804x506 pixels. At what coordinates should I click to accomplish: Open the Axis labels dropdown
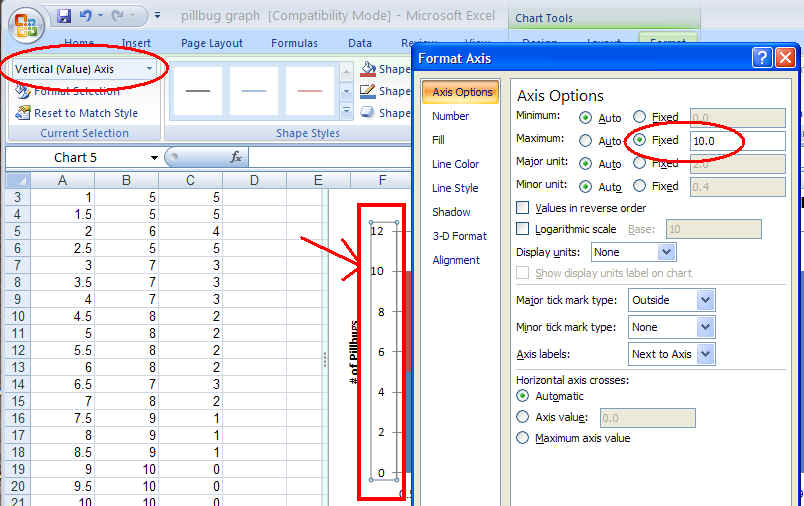(706, 354)
